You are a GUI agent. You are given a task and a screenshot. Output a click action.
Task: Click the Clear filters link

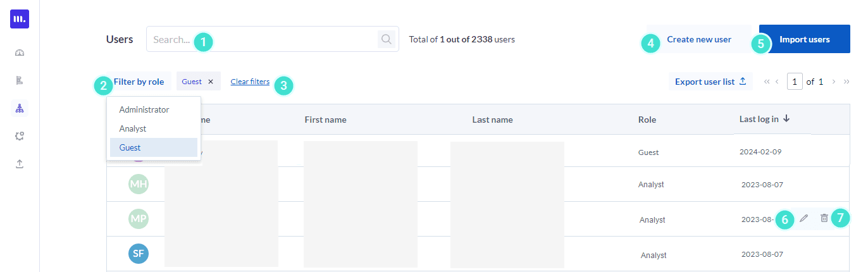pos(250,82)
